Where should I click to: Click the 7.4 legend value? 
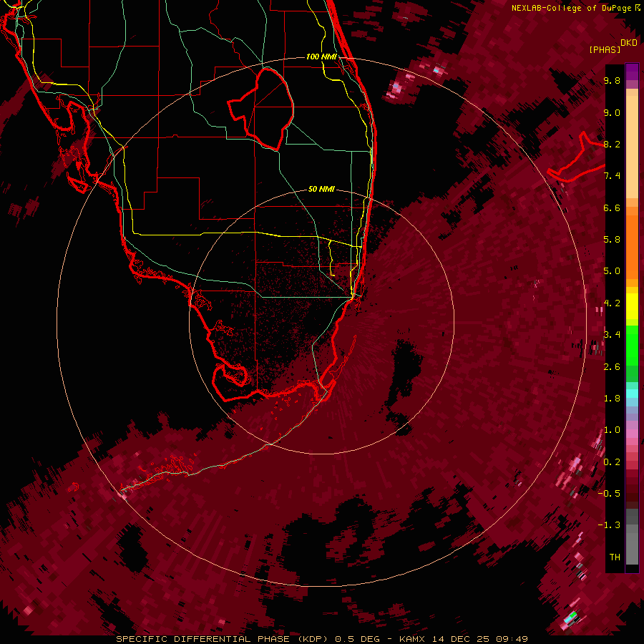point(612,176)
